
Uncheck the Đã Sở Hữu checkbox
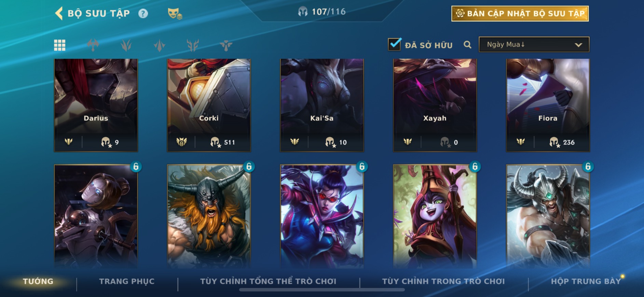coord(395,44)
